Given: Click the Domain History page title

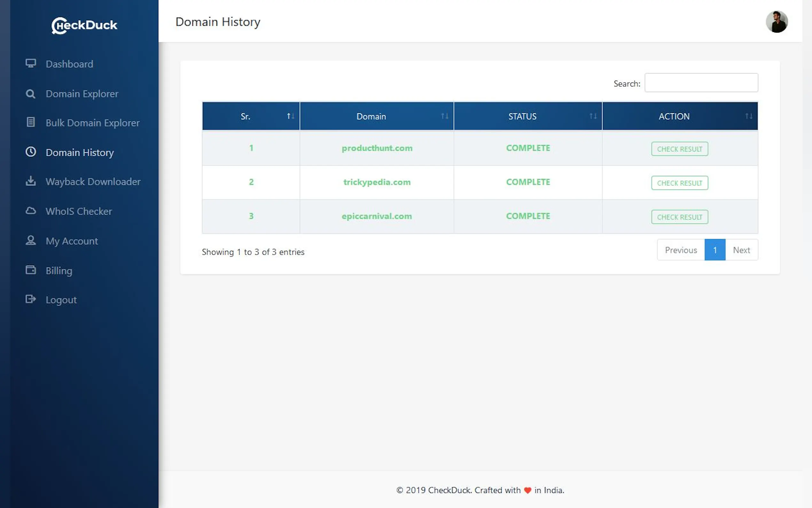Looking at the screenshot, I should pyautogui.click(x=218, y=22).
